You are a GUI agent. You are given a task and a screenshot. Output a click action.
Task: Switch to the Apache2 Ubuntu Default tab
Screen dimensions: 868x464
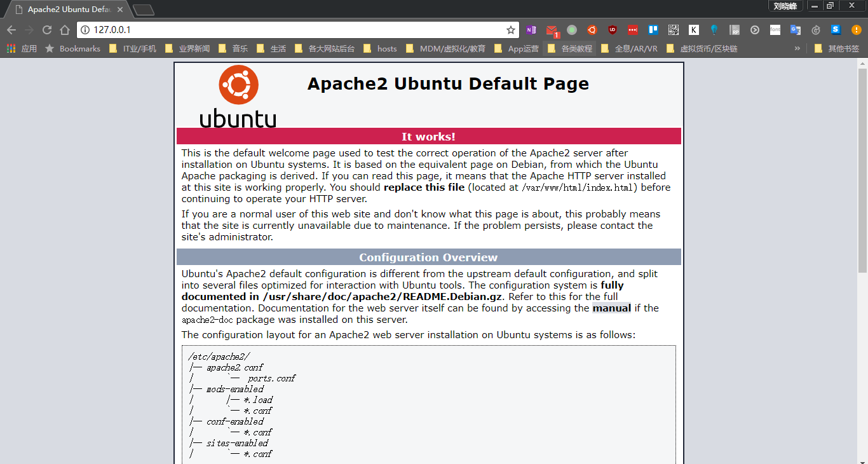pos(64,10)
